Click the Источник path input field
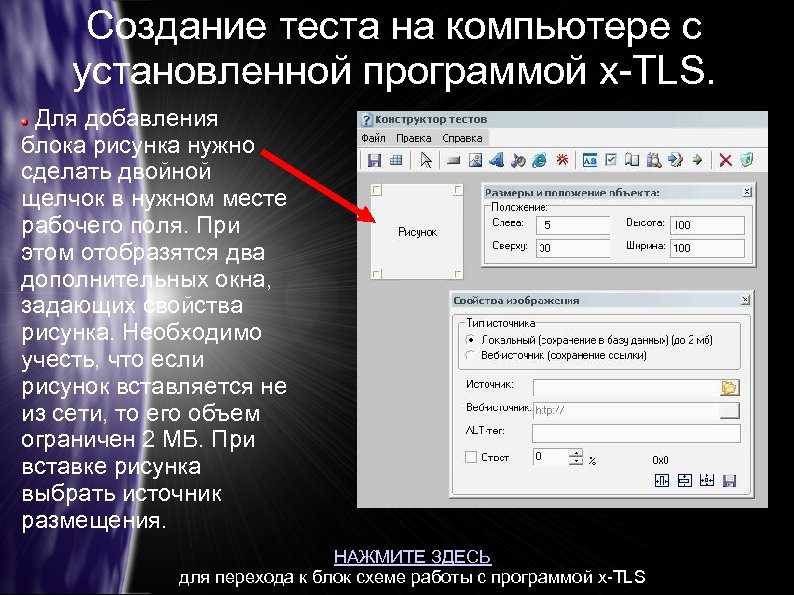Image resolution: width=794 pixels, height=595 pixels. click(x=626, y=387)
